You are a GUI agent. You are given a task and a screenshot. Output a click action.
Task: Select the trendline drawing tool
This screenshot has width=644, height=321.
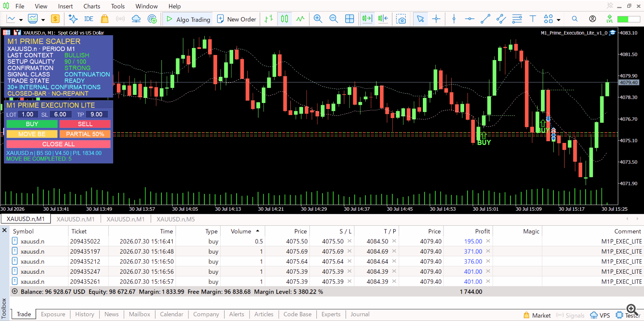coord(486,19)
